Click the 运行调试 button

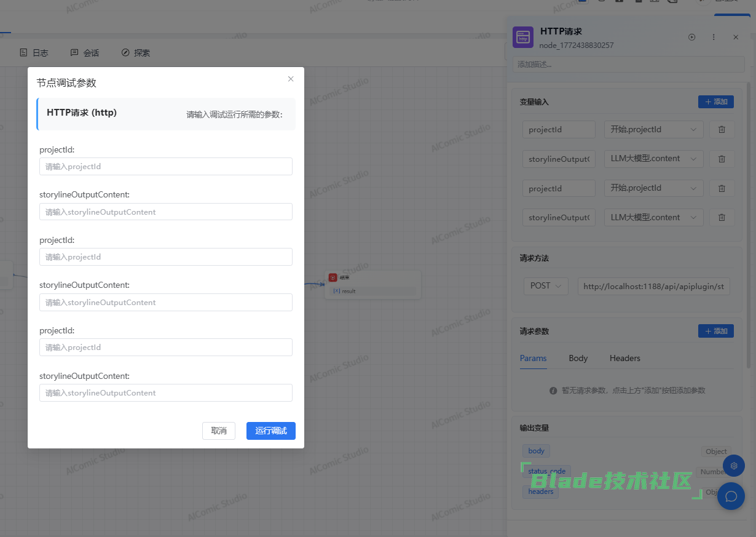tap(270, 431)
